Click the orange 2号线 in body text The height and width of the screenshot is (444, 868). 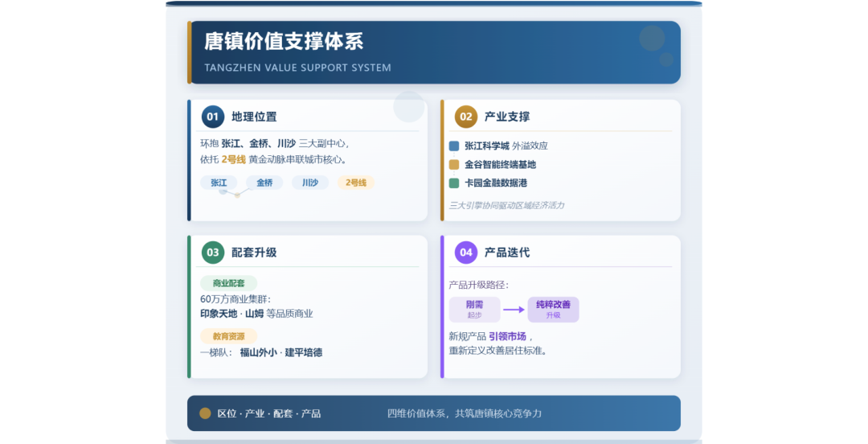234,159
